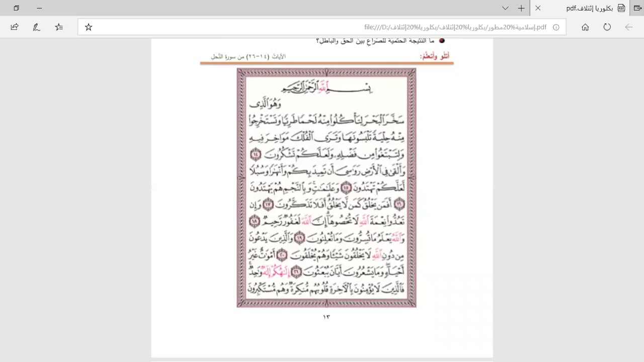Open the add notes pen tool
The width and height of the screenshot is (644, 362).
[37, 27]
